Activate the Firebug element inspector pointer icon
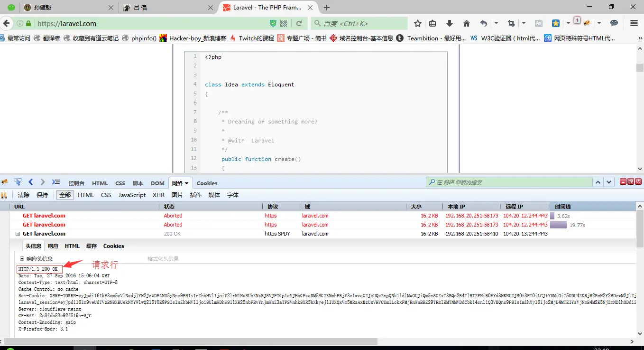This screenshot has height=350, width=644. click(18, 182)
